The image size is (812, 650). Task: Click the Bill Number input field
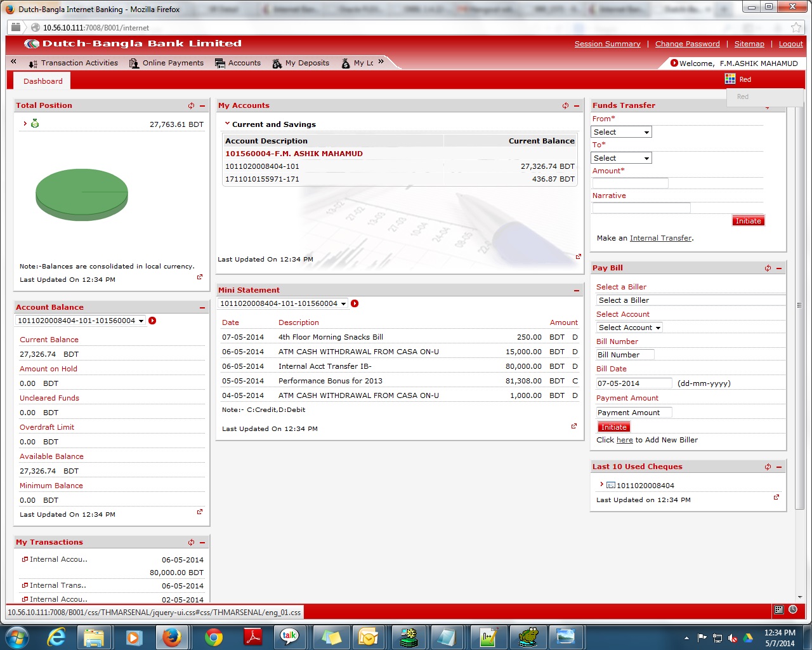(x=625, y=355)
